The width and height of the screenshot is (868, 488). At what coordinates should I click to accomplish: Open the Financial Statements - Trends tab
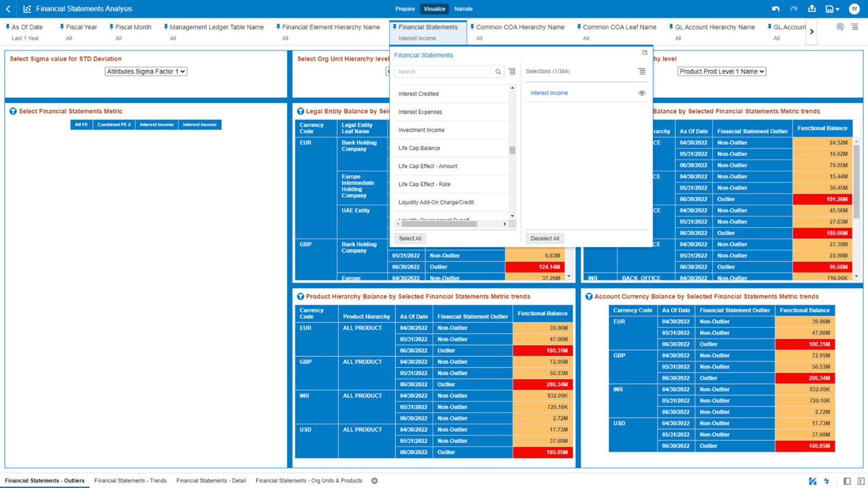(130, 480)
